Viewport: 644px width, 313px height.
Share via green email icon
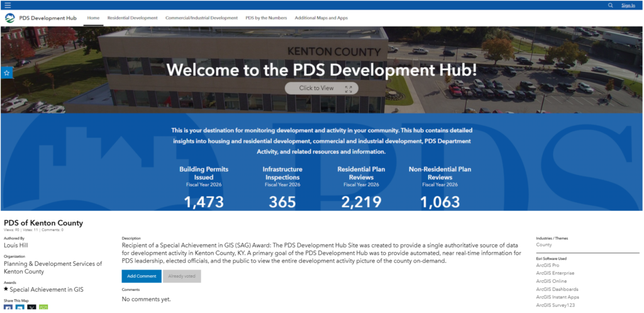coord(43,308)
